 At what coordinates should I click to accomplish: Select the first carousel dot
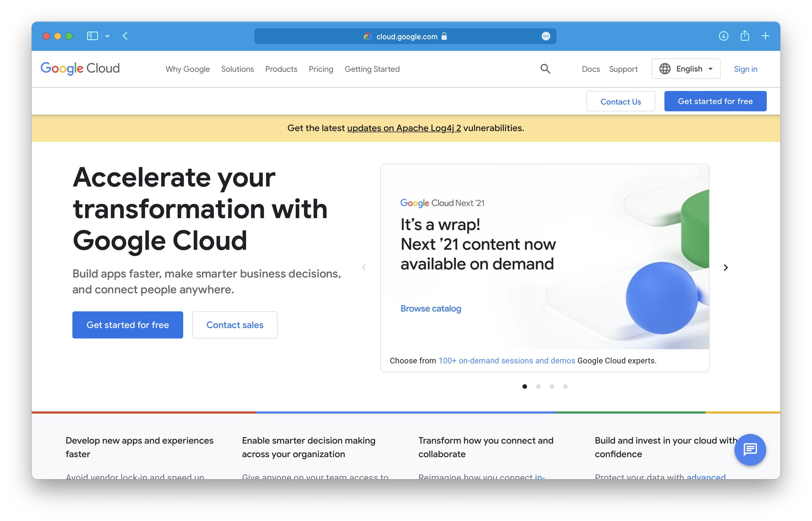524,386
